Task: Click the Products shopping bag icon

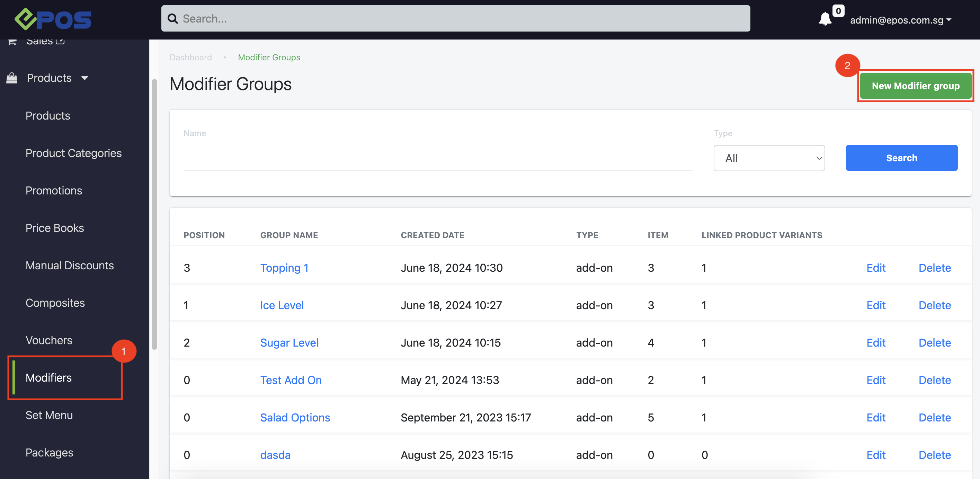Action: [12, 78]
